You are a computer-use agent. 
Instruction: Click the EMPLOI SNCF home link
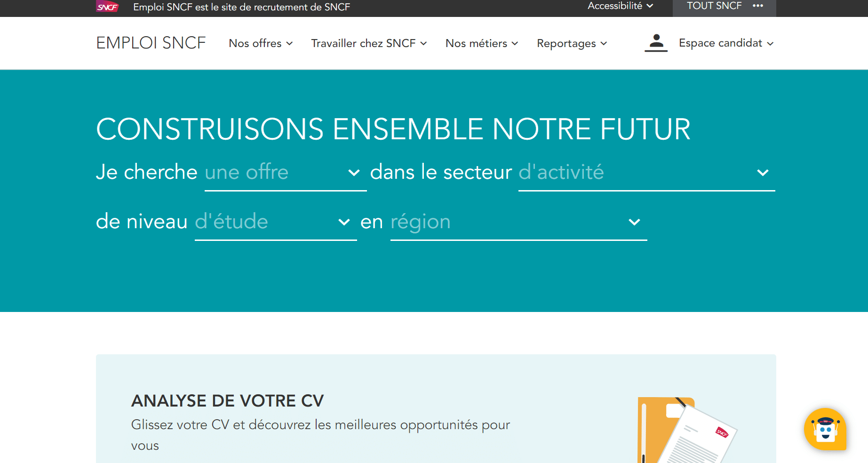pos(151,43)
